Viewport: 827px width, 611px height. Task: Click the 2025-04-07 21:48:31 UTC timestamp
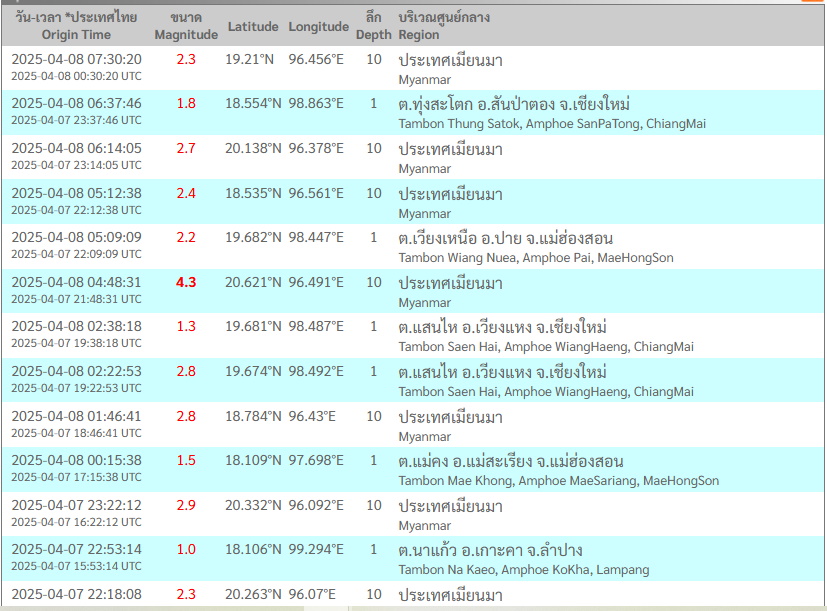[x=76, y=299]
